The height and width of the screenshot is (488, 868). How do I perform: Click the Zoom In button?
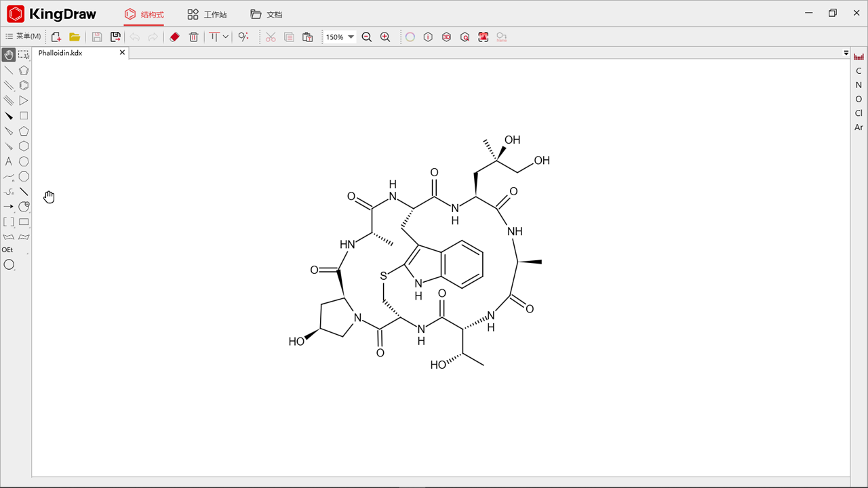click(x=385, y=37)
